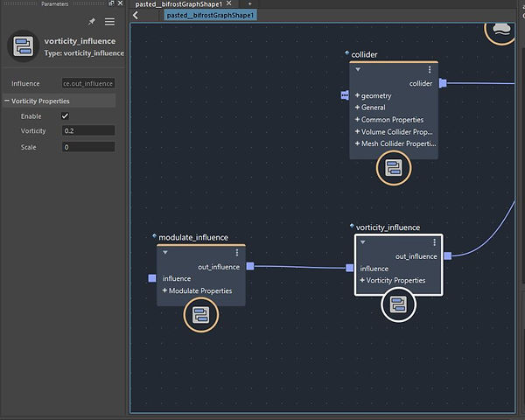Click the Vorticity parameter label
This screenshot has height=420, width=525.
pos(33,131)
